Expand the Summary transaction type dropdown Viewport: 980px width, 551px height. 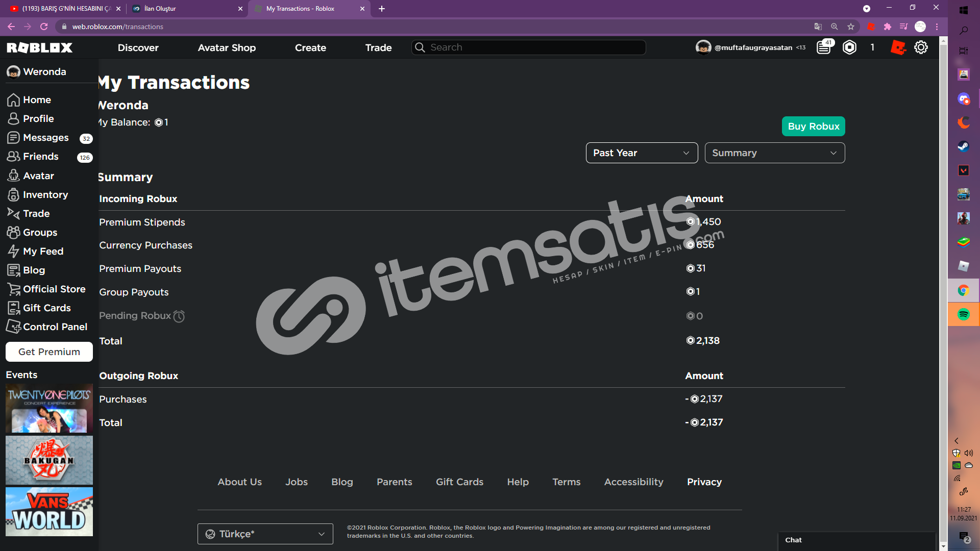[775, 153]
